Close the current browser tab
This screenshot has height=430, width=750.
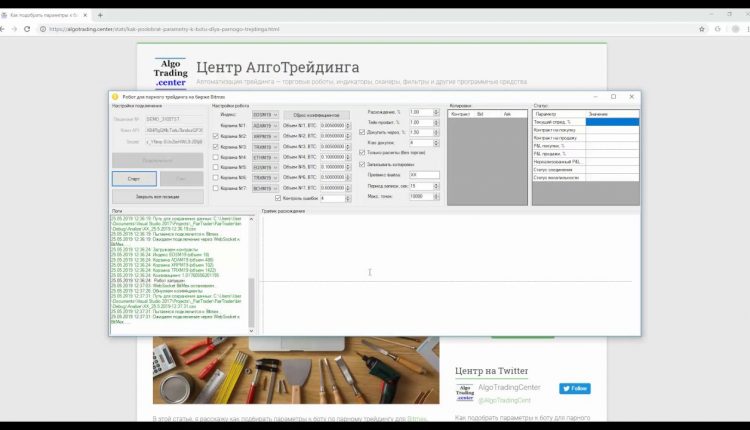pyautogui.click(x=85, y=15)
